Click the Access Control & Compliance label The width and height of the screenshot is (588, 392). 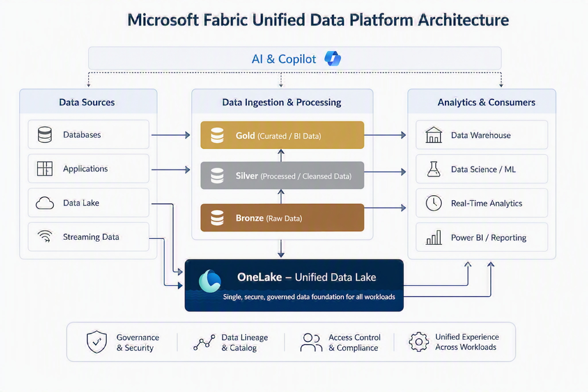[x=354, y=343]
